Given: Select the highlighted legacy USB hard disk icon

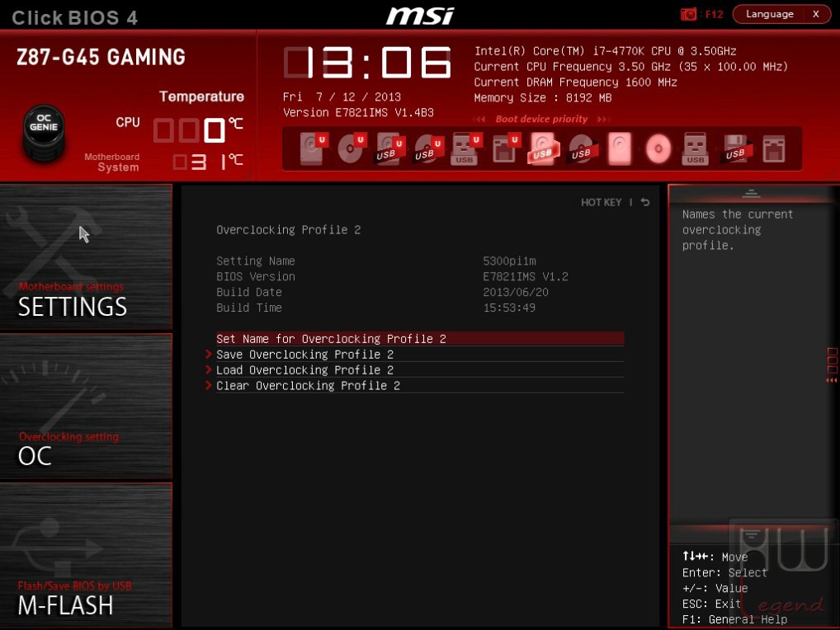Looking at the screenshot, I should 543,148.
